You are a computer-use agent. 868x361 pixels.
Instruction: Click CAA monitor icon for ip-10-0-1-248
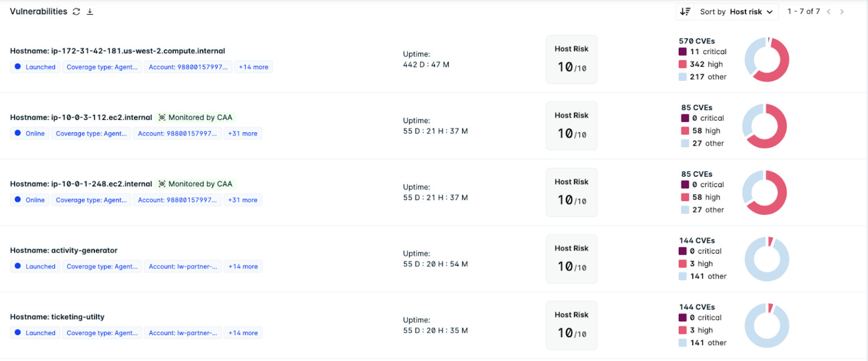[162, 184]
